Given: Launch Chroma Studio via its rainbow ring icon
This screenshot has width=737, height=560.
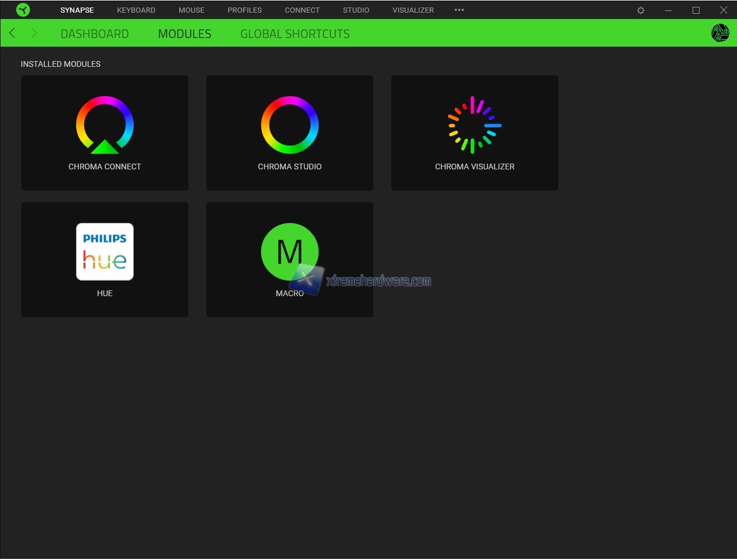Looking at the screenshot, I should tap(290, 125).
